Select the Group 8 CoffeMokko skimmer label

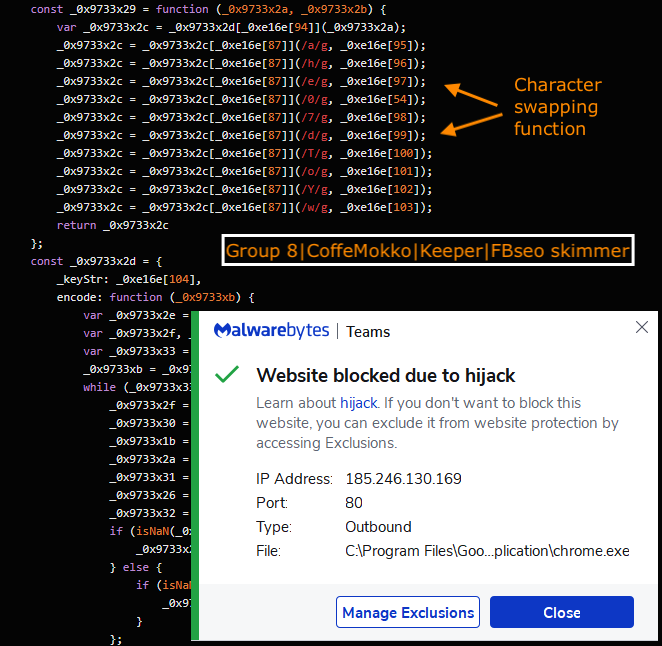pos(427,251)
